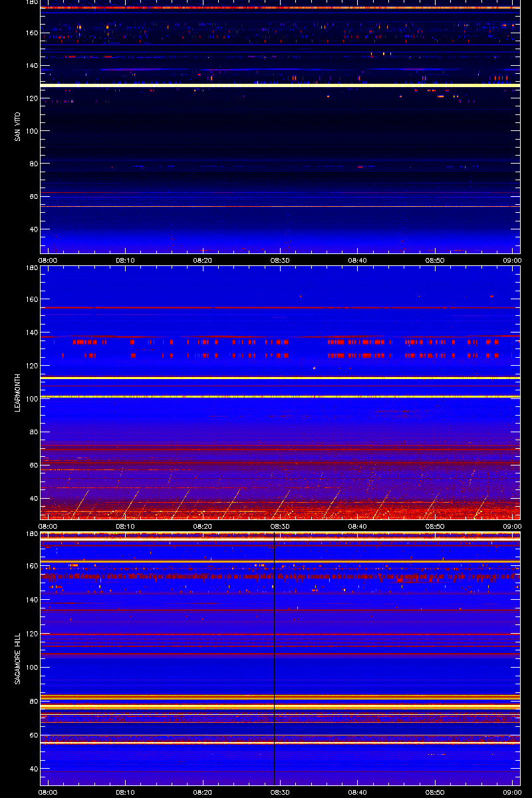Click 09:00 time label under Sagamore Hill panel
The height and width of the screenshot is (798, 532).
coord(512,792)
